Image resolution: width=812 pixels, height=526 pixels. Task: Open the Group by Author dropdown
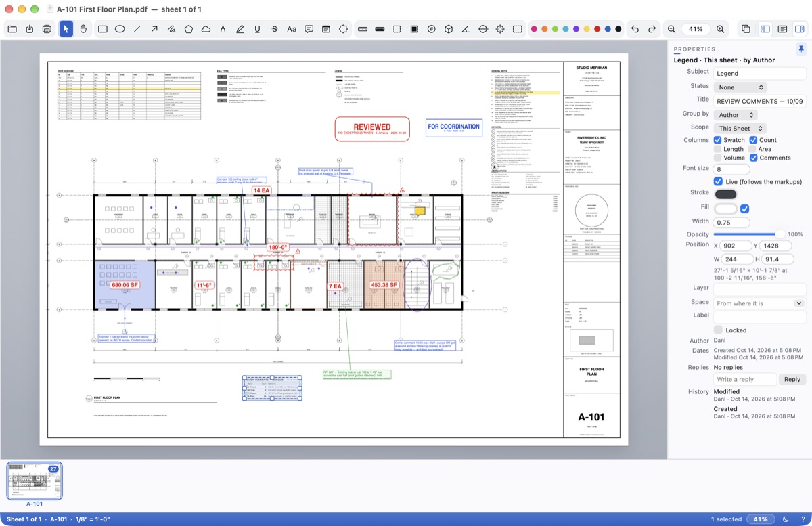pos(736,115)
